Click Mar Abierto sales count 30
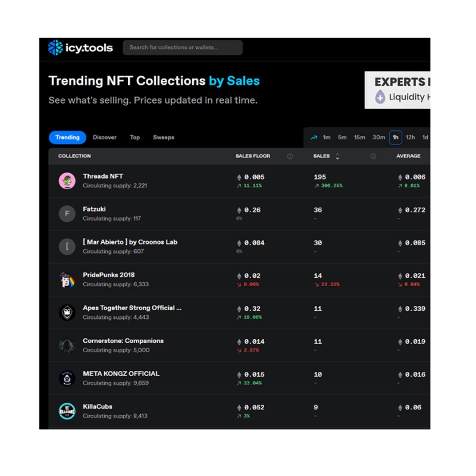This screenshot has width=476, height=476. tap(318, 243)
